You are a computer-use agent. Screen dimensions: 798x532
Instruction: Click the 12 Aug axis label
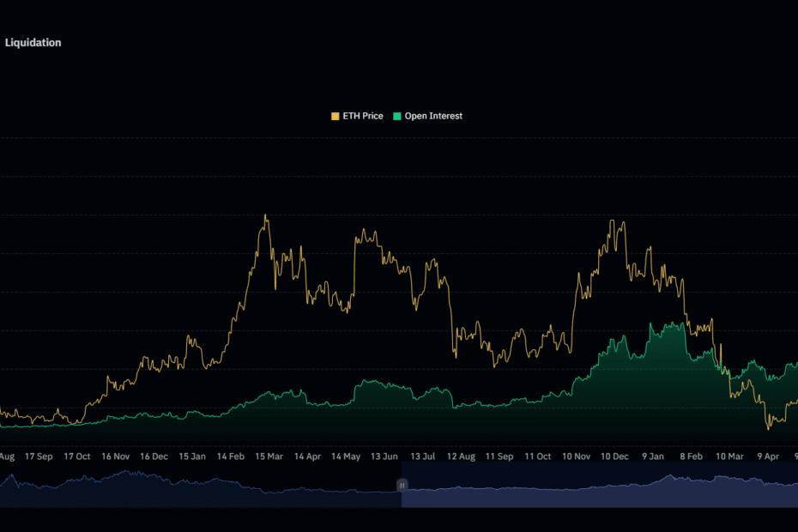tap(461, 456)
